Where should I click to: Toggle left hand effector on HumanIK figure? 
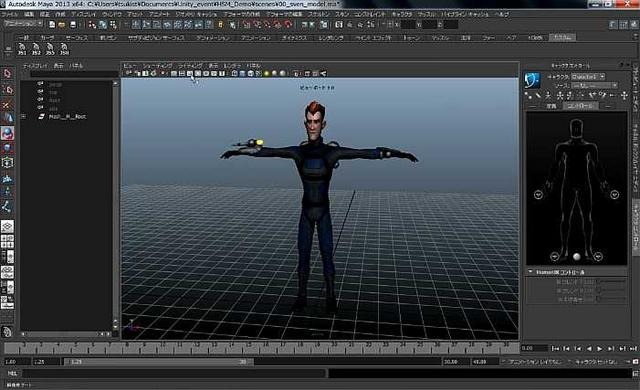coord(614,195)
